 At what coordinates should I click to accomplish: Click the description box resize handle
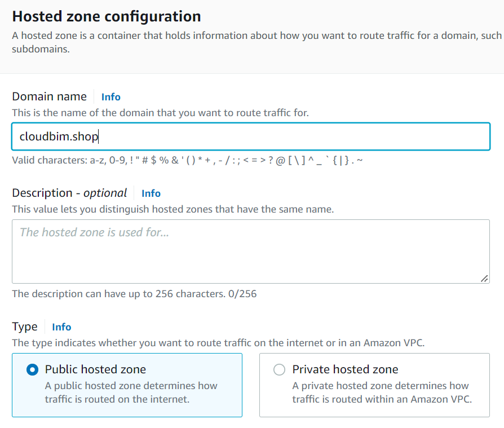click(x=484, y=278)
